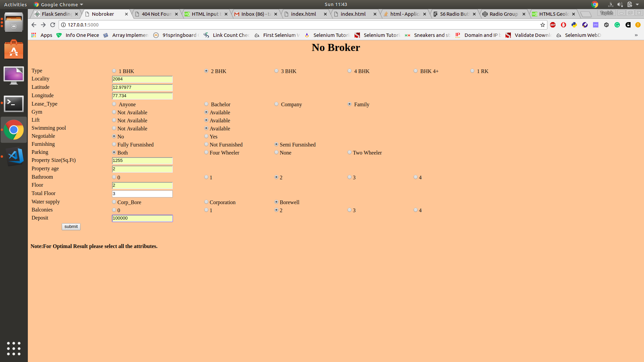This screenshot has width=644, height=362.
Task: Set Negotiable to Yes
Action: click(x=206, y=136)
